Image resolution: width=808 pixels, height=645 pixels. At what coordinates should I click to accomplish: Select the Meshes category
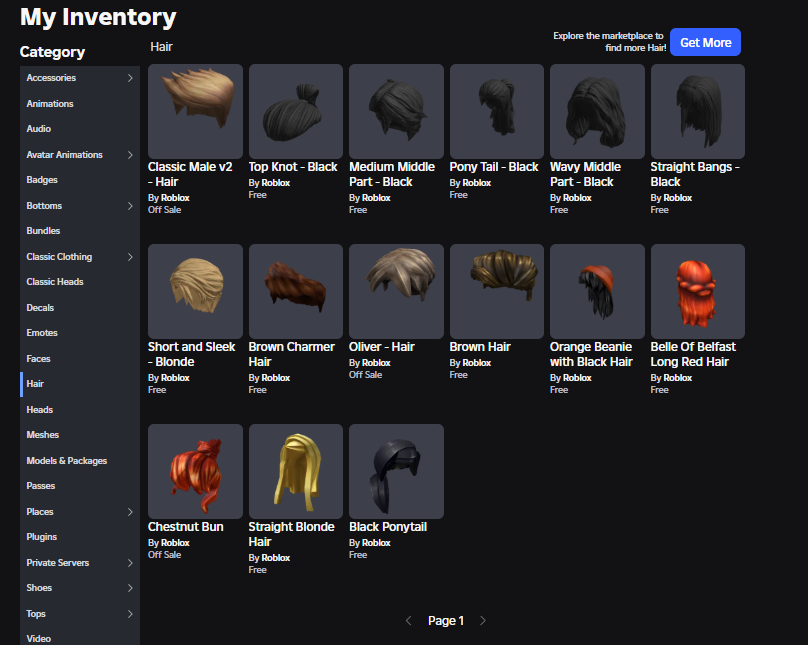[x=80, y=435]
